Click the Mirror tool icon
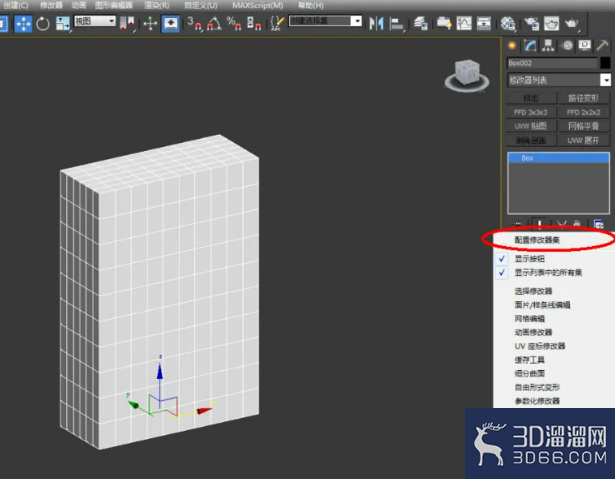This screenshot has height=479, width=615. (x=376, y=24)
